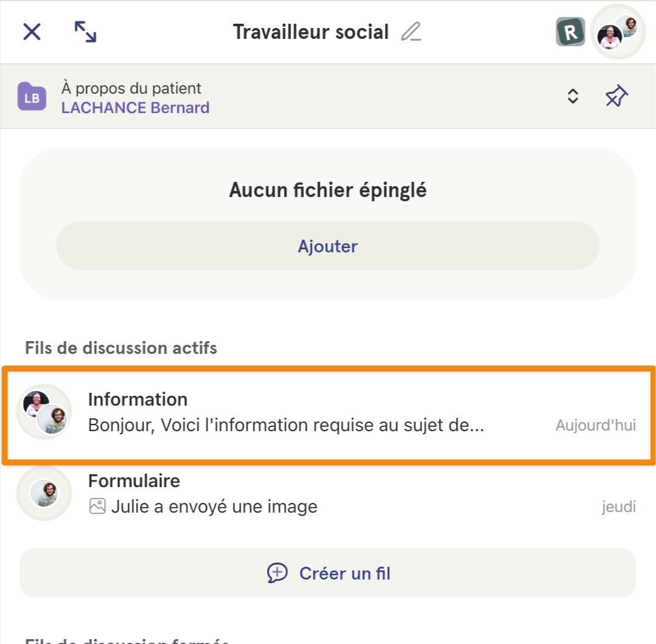Toggle the pin icon in patient bar
Image resolution: width=656 pixels, height=644 pixels.
click(x=616, y=96)
